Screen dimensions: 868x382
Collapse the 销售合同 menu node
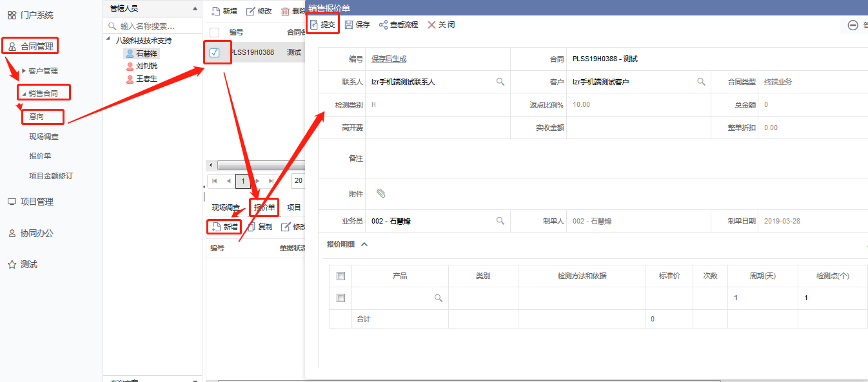tap(24, 94)
